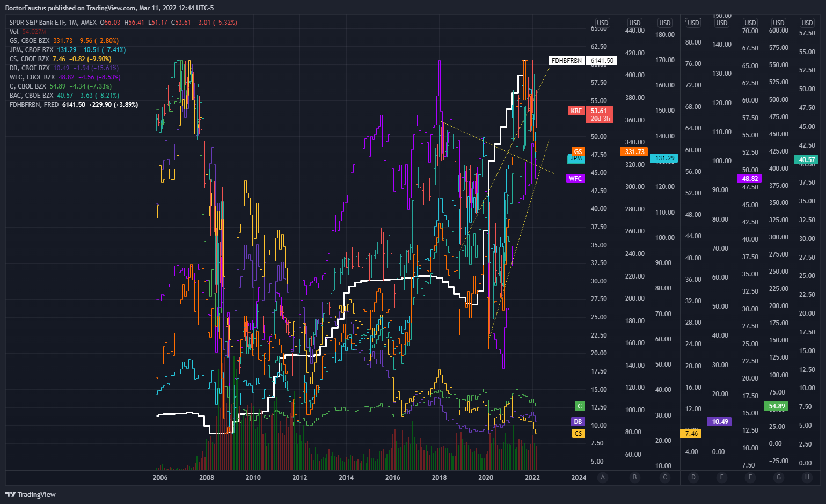Click the 2020 time axis label
The image size is (826, 504).
point(486,478)
